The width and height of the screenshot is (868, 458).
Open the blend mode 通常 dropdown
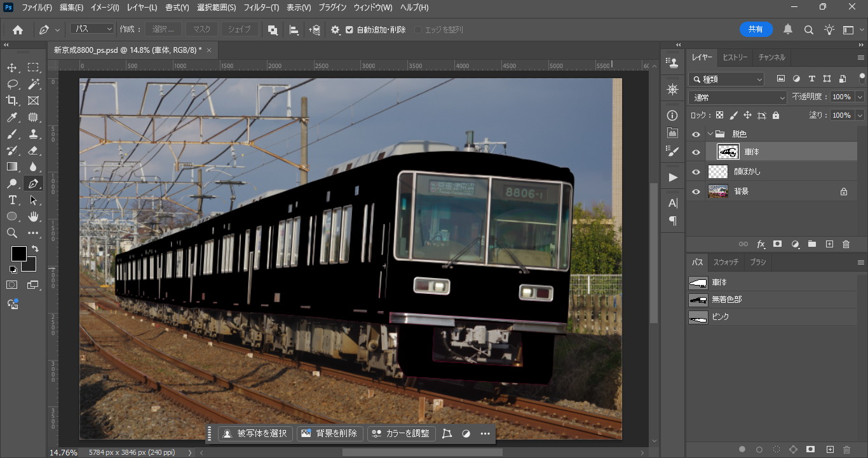pyautogui.click(x=738, y=97)
